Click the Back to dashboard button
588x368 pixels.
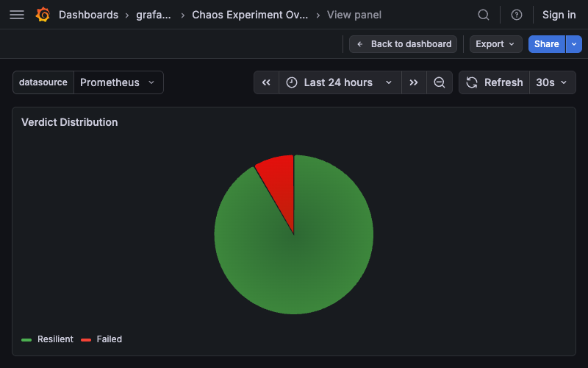click(x=404, y=44)
